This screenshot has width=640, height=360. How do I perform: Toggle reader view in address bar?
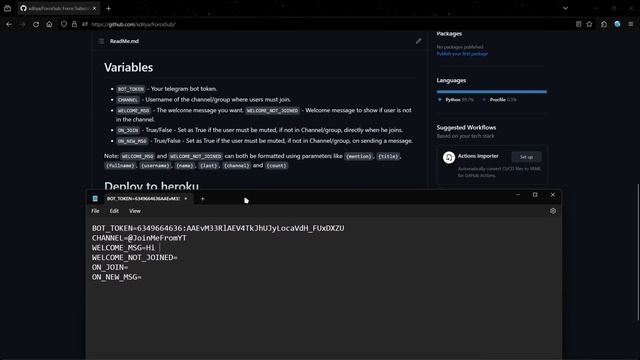click(x=578, y=24)
